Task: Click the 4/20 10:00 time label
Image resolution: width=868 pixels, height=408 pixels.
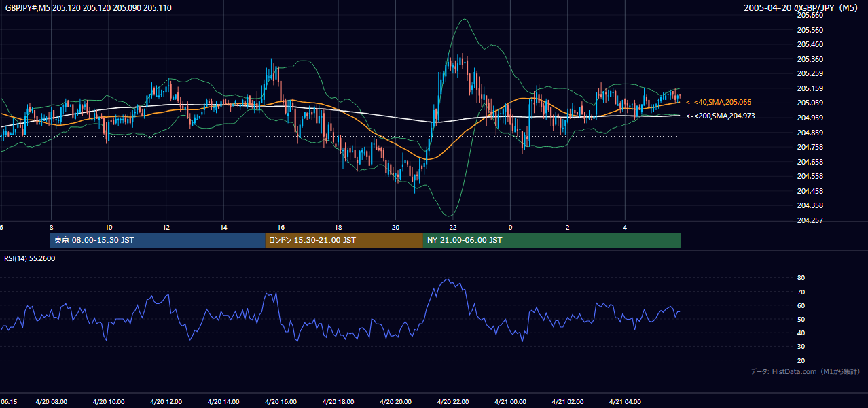Action: pos(109,402)
